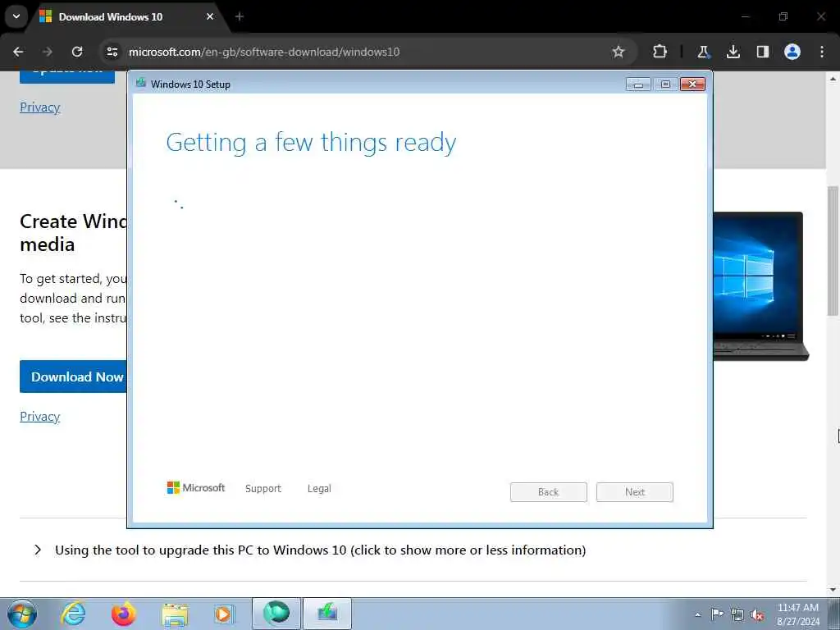
Task: Click the Microsoft logo in Setup
Action: (196, 487)
